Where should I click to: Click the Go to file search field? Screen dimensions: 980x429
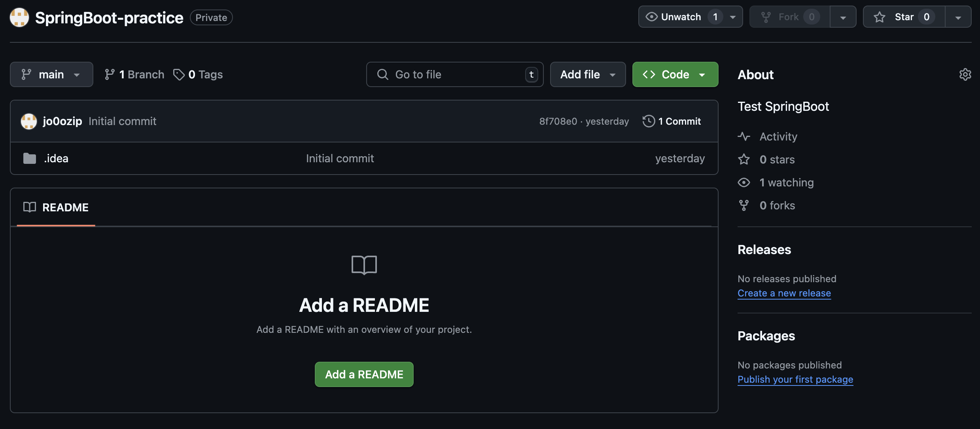pyautogui.click(x=455, y=74)
